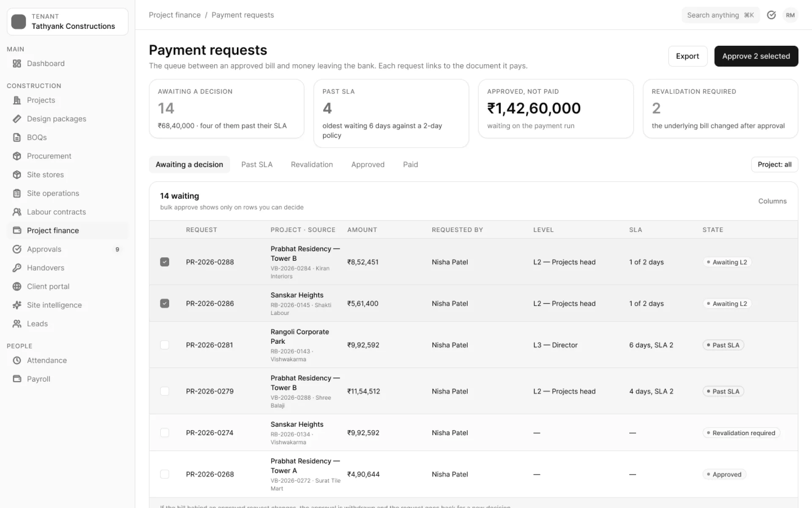Switch to the Past SLA tab
This screenshot has width=812, height=508.
257,165
